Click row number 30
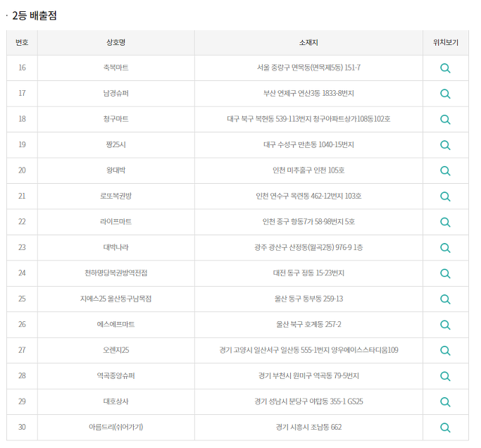This screenshot has height=448, width=481. pos(22,427)
